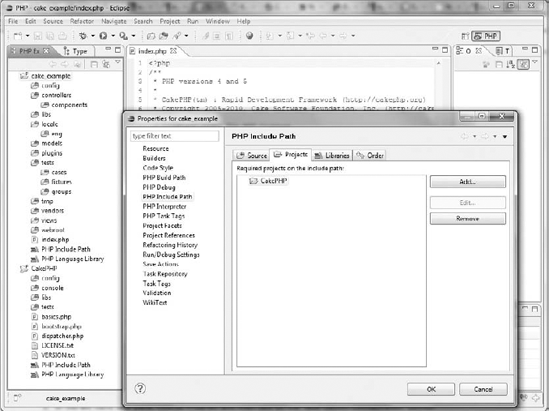Switch to the Order tab
This screenshot has height=411, width=549.
tap(370, 155)
